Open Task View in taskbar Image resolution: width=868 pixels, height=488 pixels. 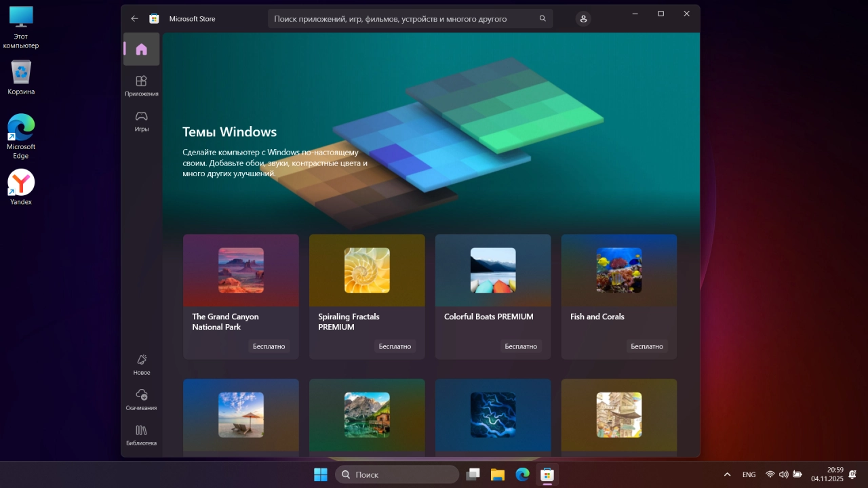pyautogui.click(x=473, y=474)
